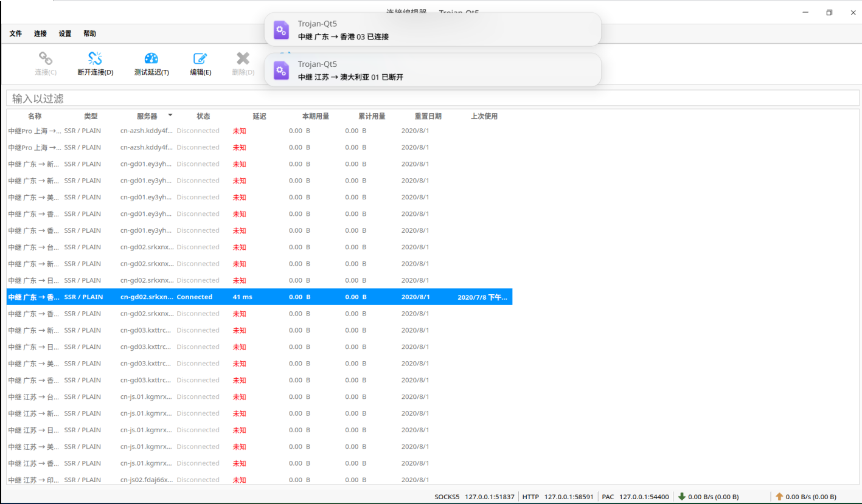The width and height of the screenshot is (862, 504).
Task: Click the green download speed arrow
Action: [x=682, y=497]
